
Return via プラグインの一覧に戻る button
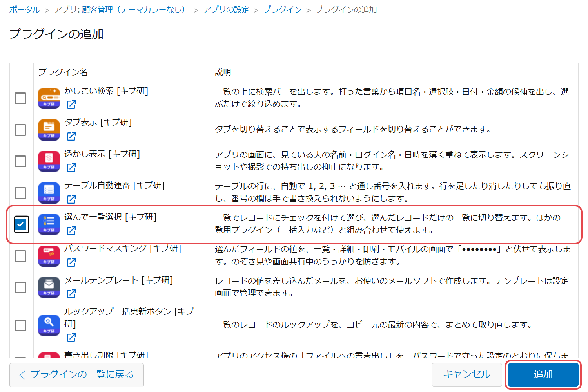click(x=76, y=375)
